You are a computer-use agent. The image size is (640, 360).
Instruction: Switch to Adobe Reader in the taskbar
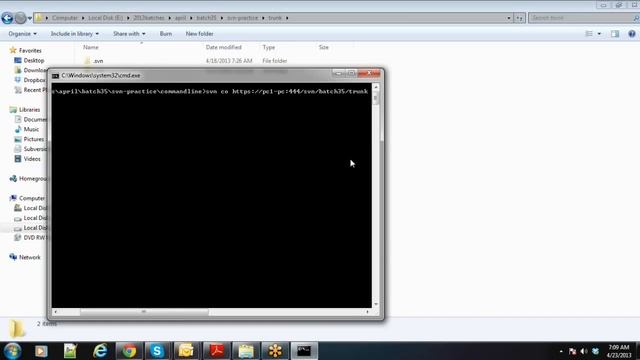tap(216, 351)
